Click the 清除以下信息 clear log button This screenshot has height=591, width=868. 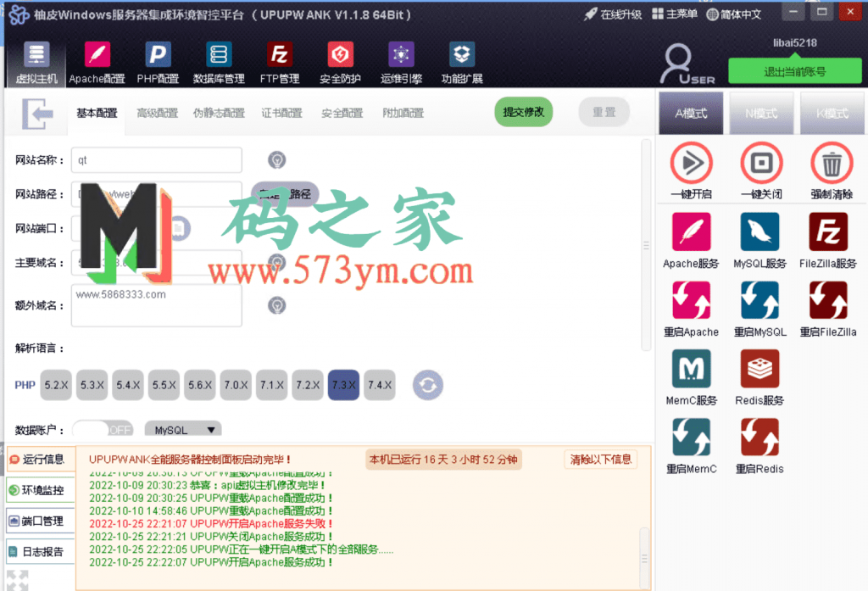click(601, 460)
